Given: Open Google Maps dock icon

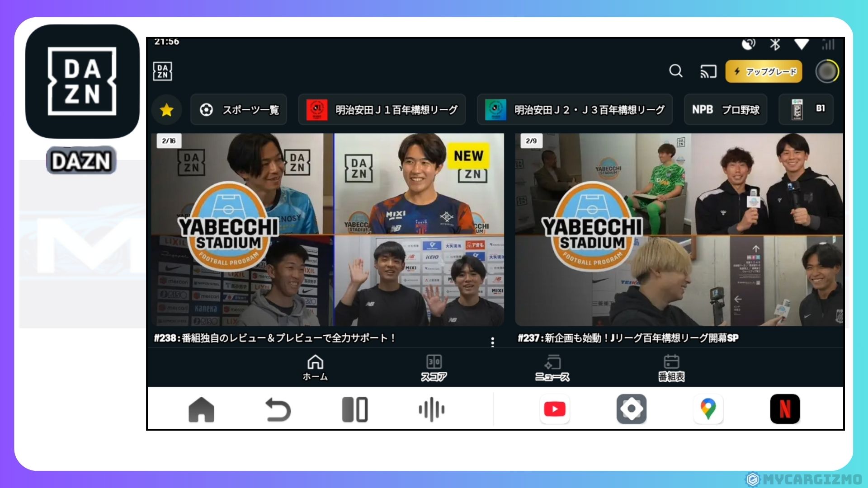Looking at the screenshot, I should (708, 409).
